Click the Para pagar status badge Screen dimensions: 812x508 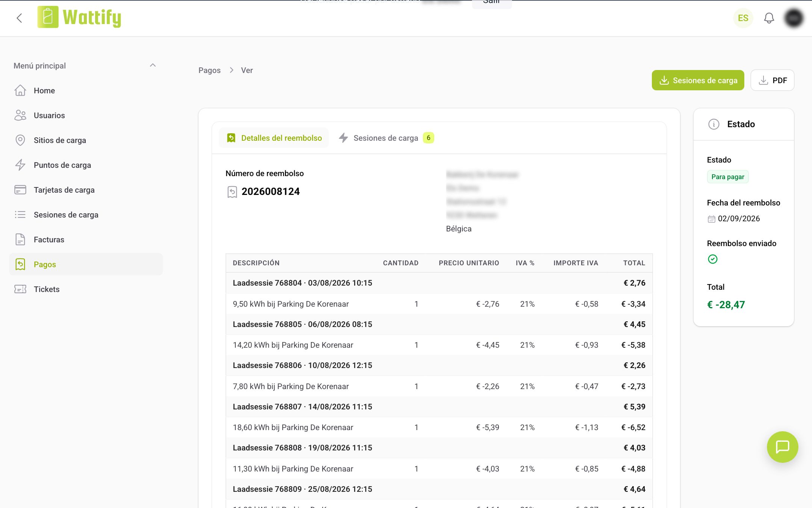[728, 177]
